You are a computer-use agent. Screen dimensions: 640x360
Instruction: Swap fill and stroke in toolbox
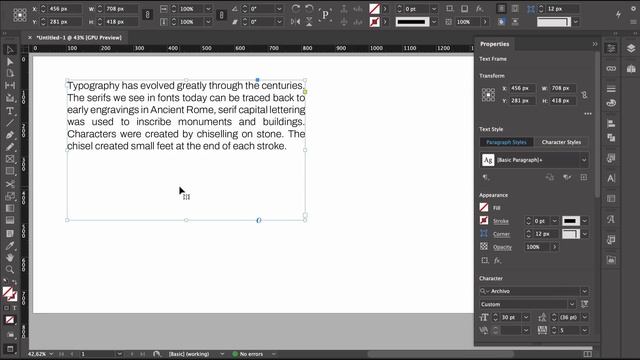pos(14,282)
